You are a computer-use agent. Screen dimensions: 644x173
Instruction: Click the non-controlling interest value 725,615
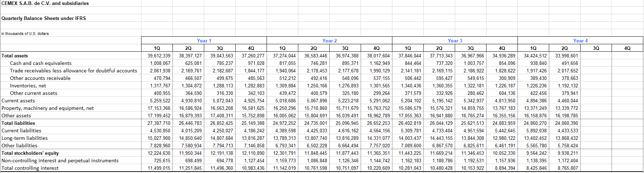(162, 161)
